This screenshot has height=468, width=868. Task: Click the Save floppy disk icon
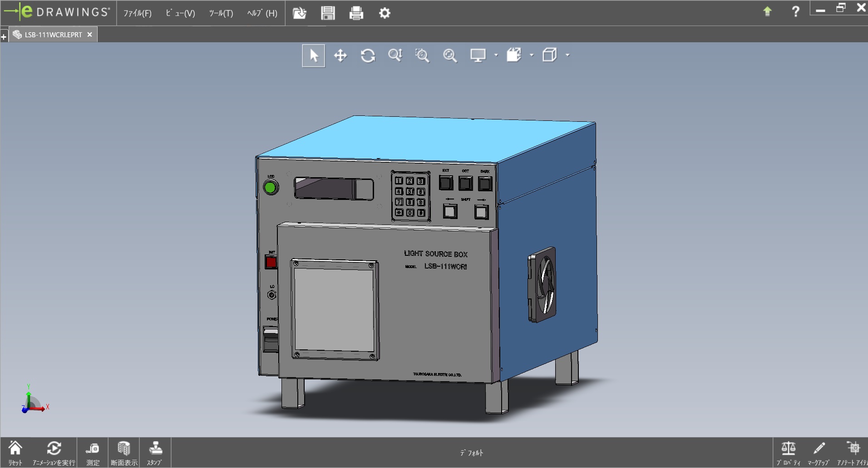pos(328,13)
